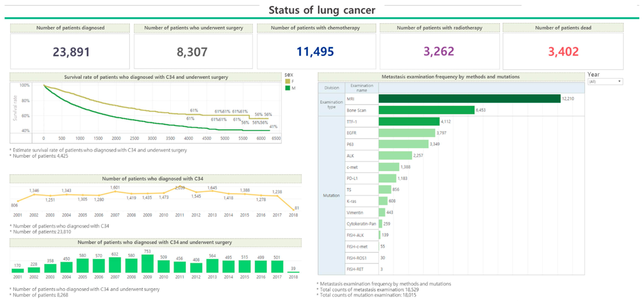Select the MRI examination bar
Viewport: 644px width, 303px height.
pyautogui.click(x=469, y=99)
